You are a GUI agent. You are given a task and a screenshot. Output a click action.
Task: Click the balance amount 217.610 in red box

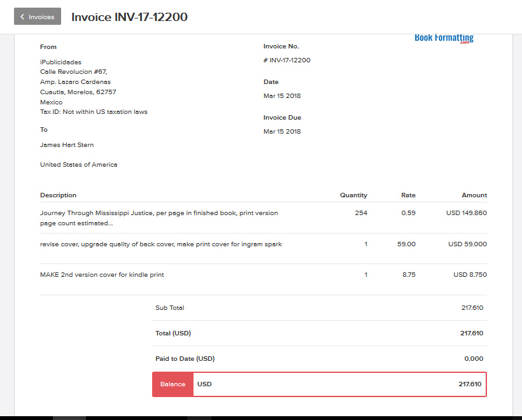pyautogui.click(x=470, y=384)
